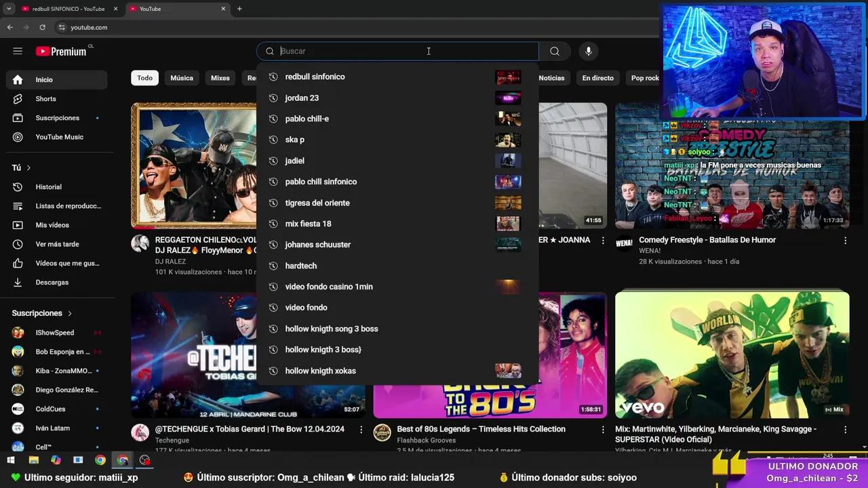Choose suggestion video fondo casino 1min

click(x=397, y=287)
